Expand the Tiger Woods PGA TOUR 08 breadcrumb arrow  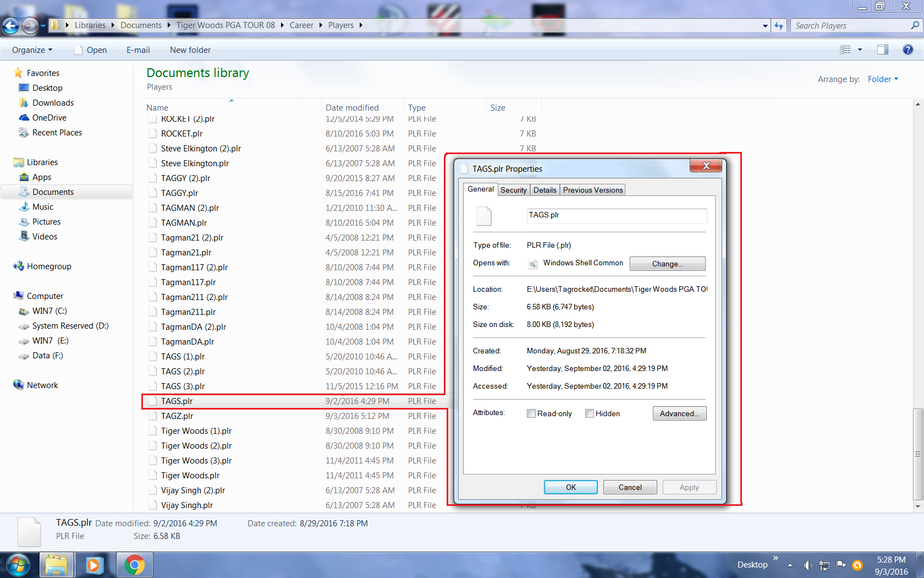[x=282, y=25]
